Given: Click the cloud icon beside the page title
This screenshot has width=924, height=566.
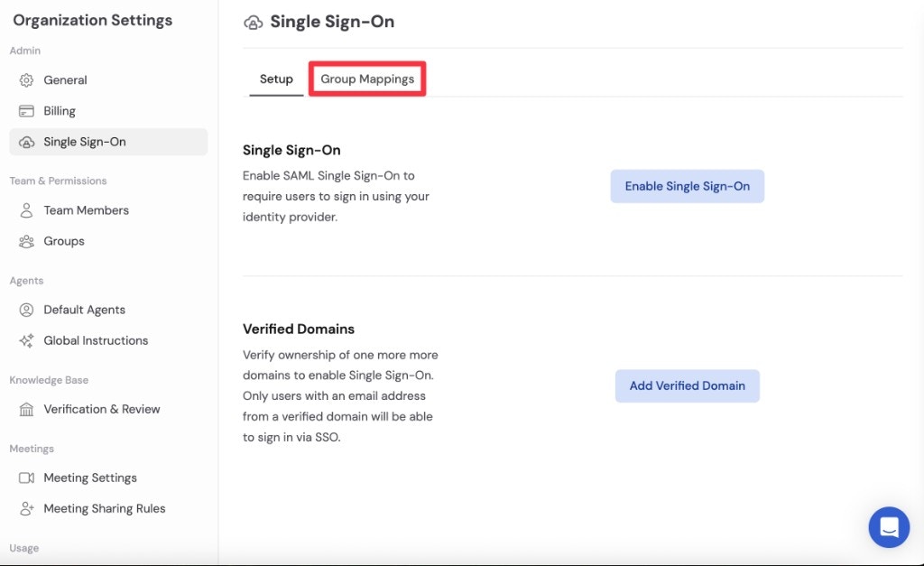Looking at the screenshot, I should [253, 22].
